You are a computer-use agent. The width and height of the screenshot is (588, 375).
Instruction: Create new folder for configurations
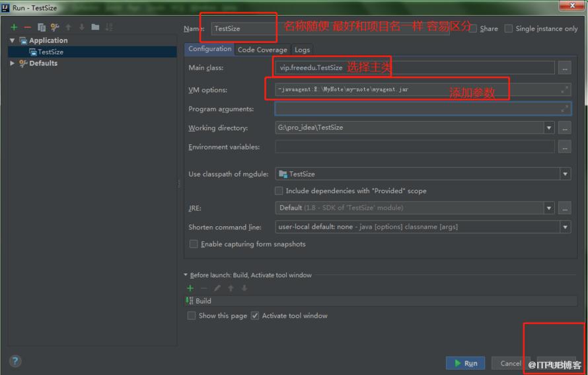pos(95,27)
